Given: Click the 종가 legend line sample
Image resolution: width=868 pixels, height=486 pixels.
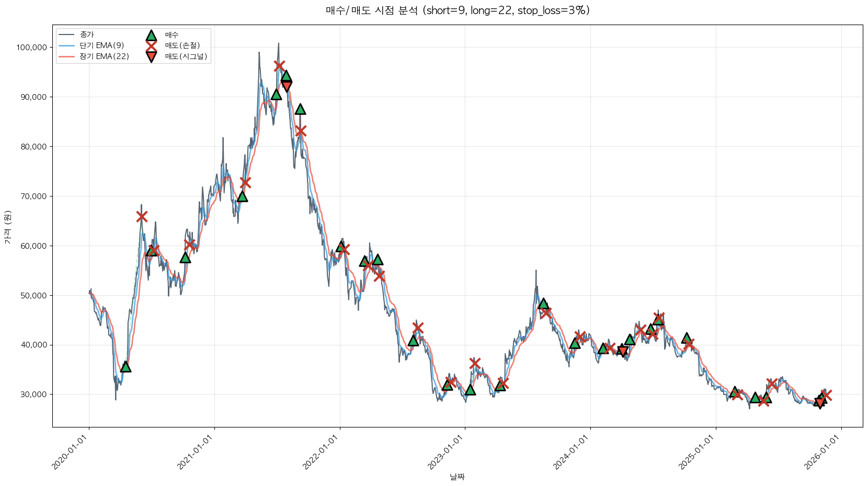Looking at the screenshot, I should [x=67, y=35].
